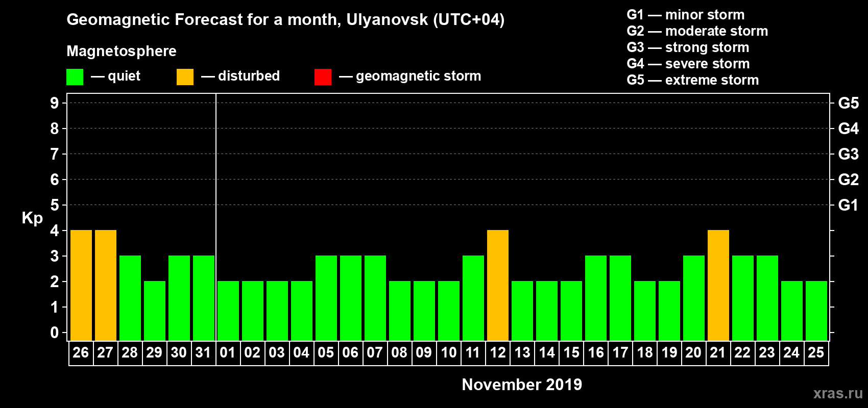Click the '— quiet' legend text
868x408 pixels.
coord(116,76)
